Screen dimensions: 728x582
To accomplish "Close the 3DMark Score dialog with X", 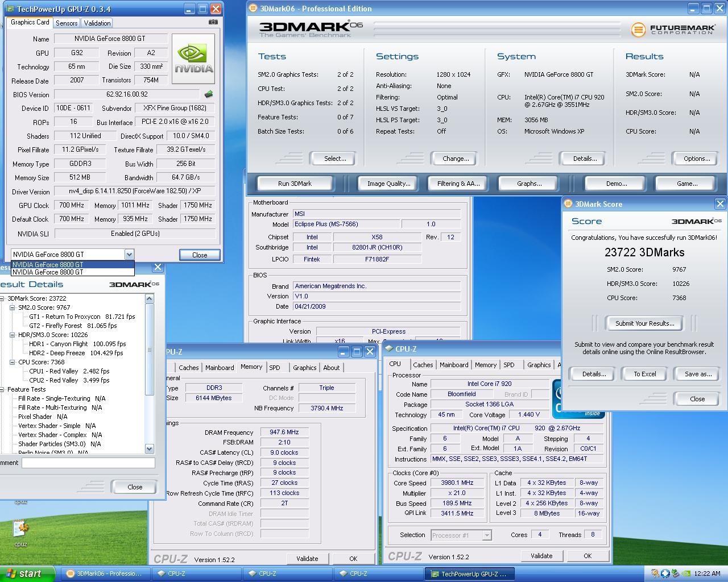I will click(720, 203).
